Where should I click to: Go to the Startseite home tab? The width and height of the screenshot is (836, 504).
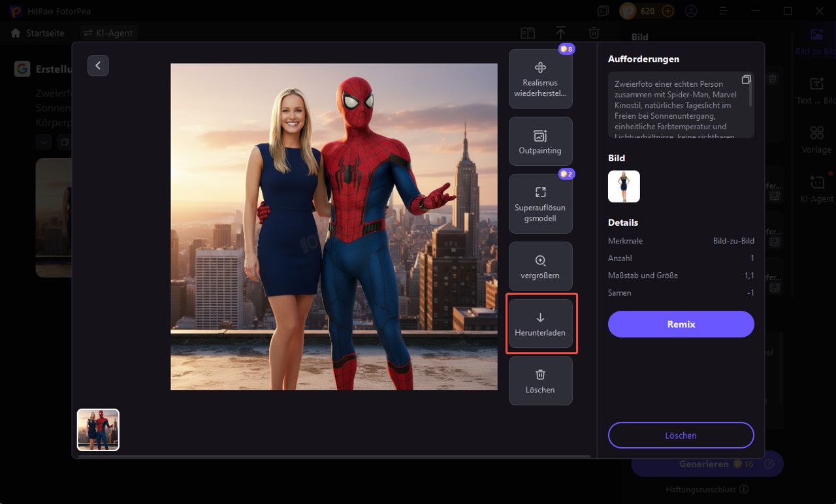(x=38, y=33)
